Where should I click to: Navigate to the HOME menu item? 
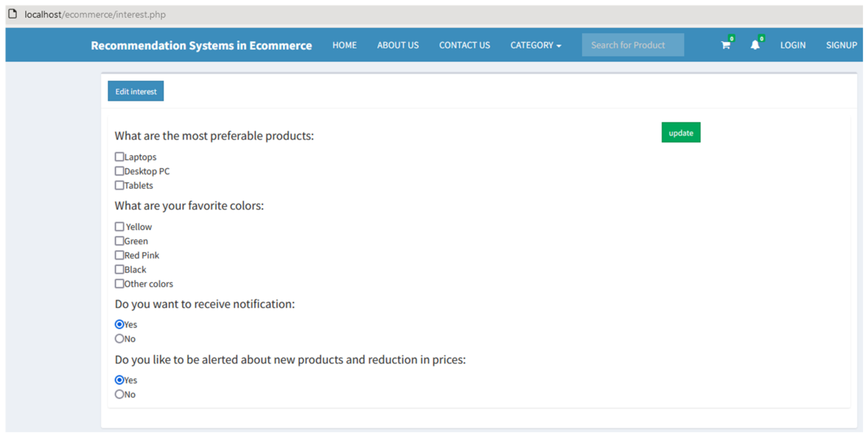pos(344,45)
